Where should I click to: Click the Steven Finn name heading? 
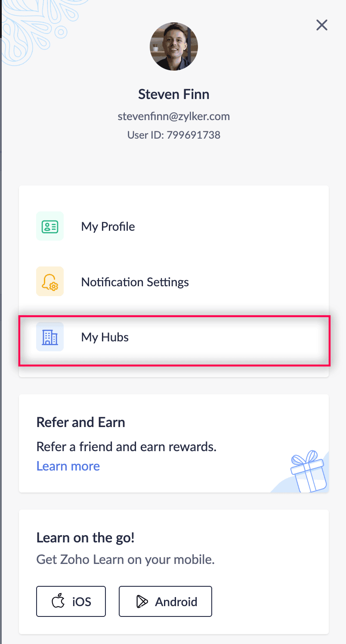coord(174,94)
